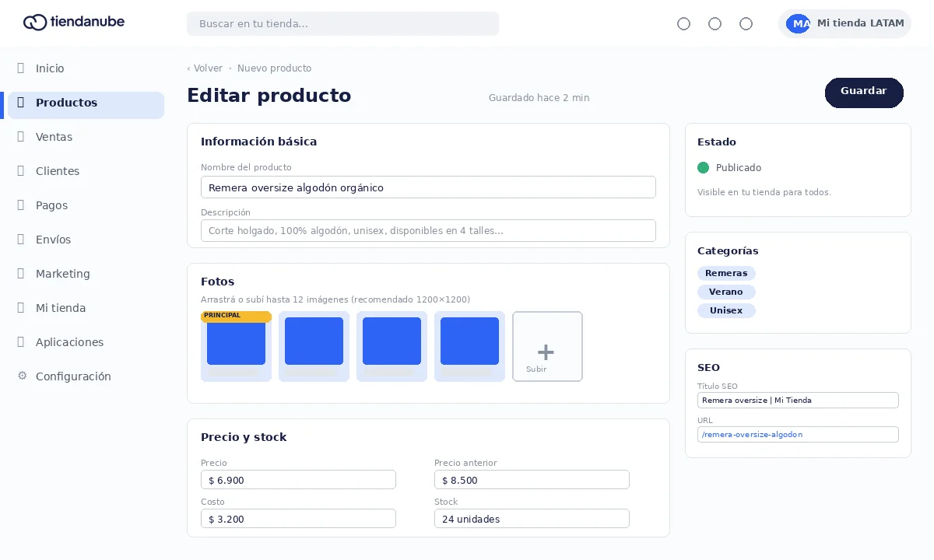The image size is (934, 560).
Task: Open the Configuración gear item
Action: (65, 376)
